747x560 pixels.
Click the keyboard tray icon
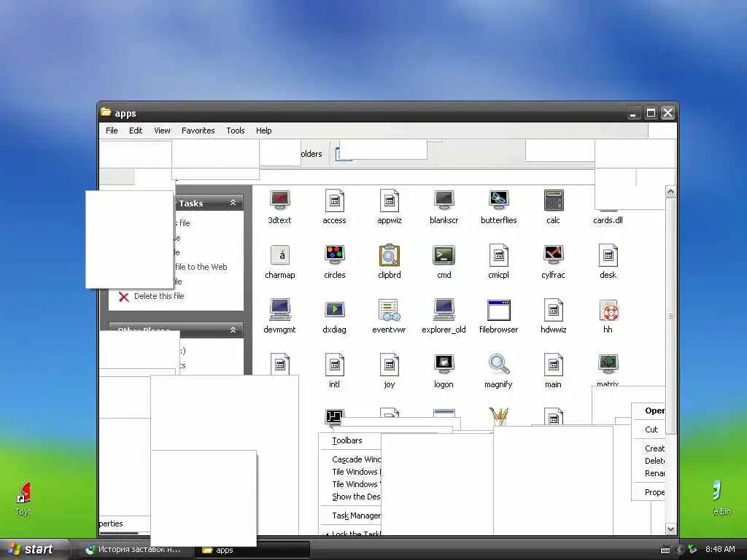pos(665,550)
